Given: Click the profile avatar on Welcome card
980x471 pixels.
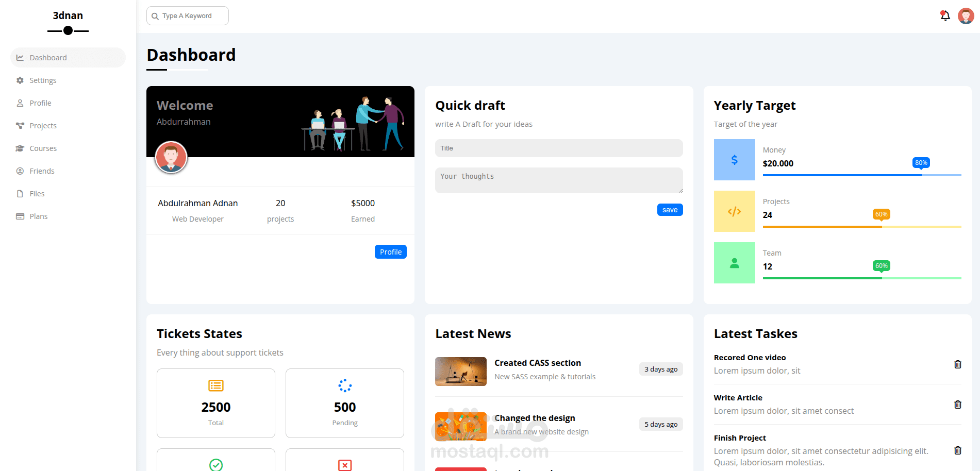Looking at the screenshot, I should (171, 157).
